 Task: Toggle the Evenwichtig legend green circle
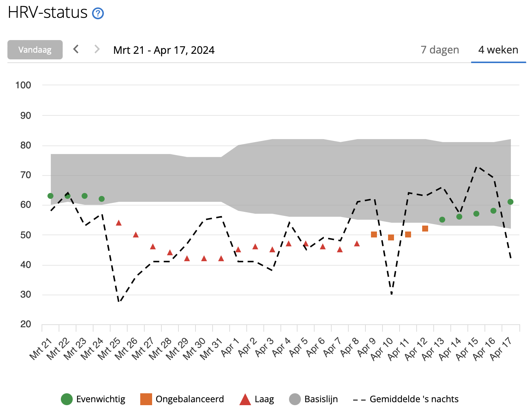click(x=67, y=399)
